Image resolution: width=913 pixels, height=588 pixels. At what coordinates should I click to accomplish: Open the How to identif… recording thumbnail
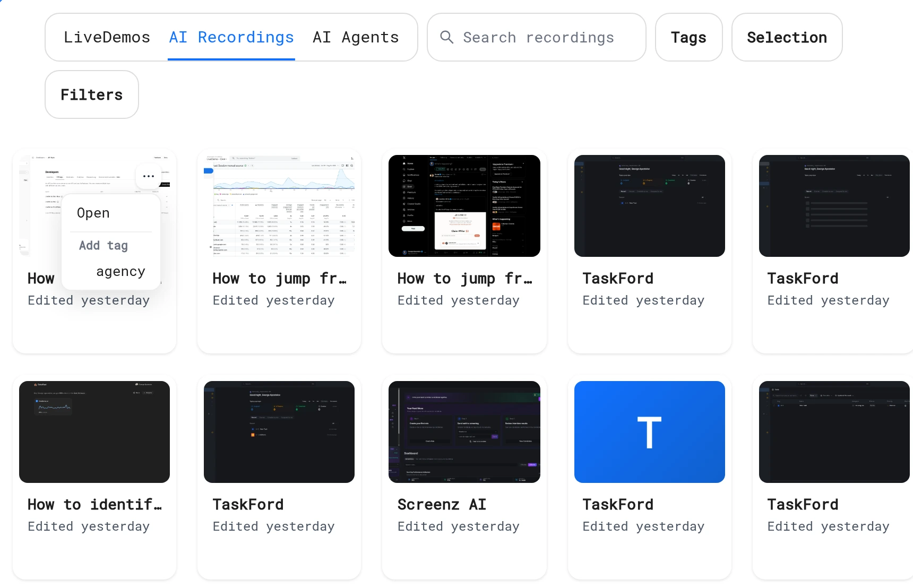click(94, 432)
